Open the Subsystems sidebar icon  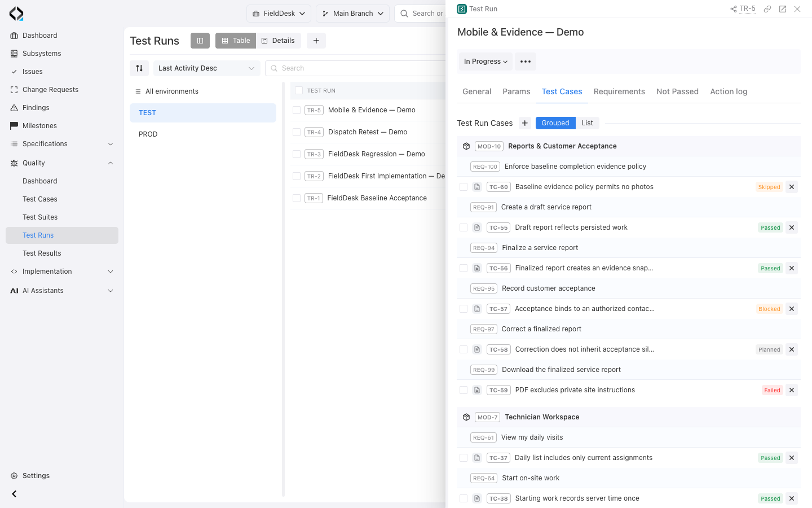click(14, 54)
